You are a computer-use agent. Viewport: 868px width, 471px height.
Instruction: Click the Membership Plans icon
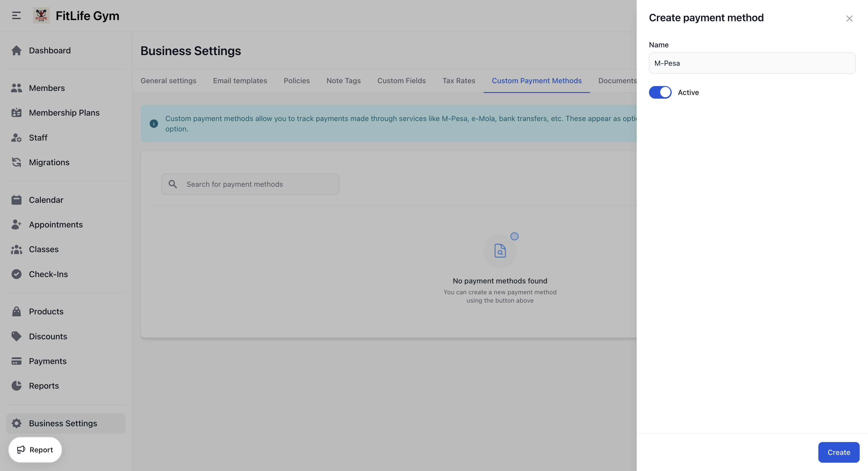point(17,113)
